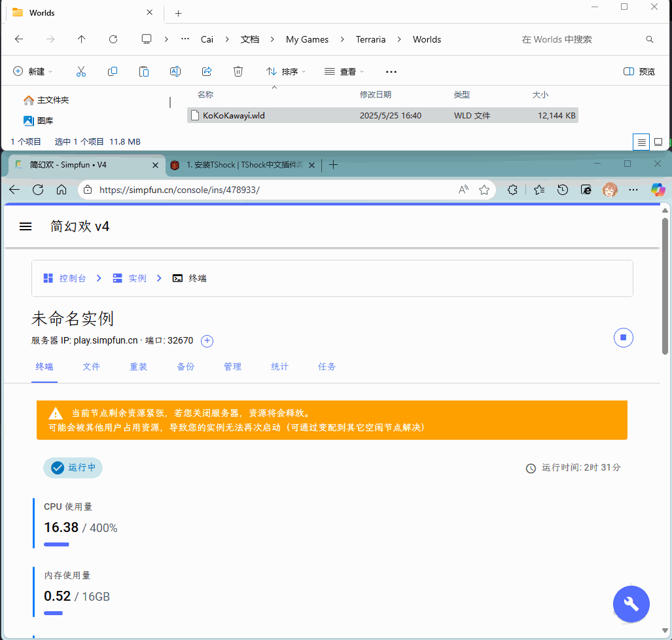Click the This PC monitor icon in address bar
Screen dimensions: 672x640
[147, 39]
